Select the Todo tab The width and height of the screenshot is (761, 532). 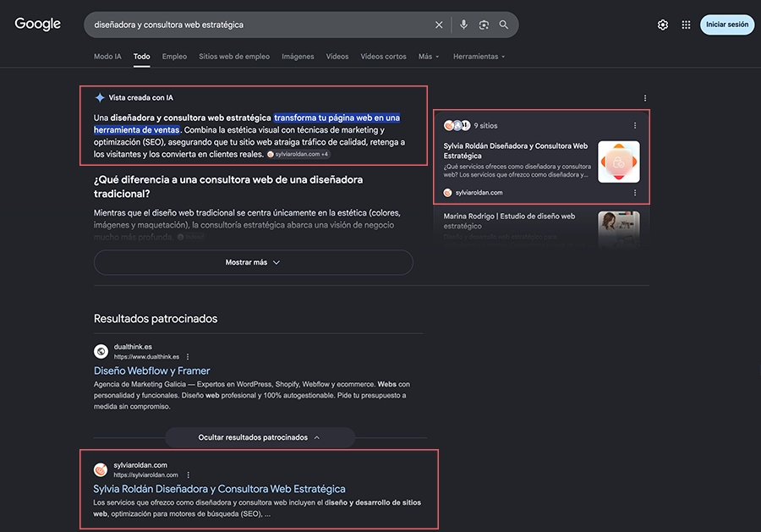pyautogui.click(x=142, y=57)
